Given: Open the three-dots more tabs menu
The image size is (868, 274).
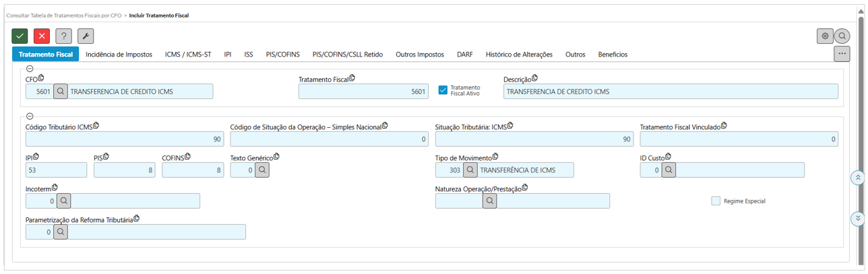Looking at the screenshot, I should (x=842, y=54).
